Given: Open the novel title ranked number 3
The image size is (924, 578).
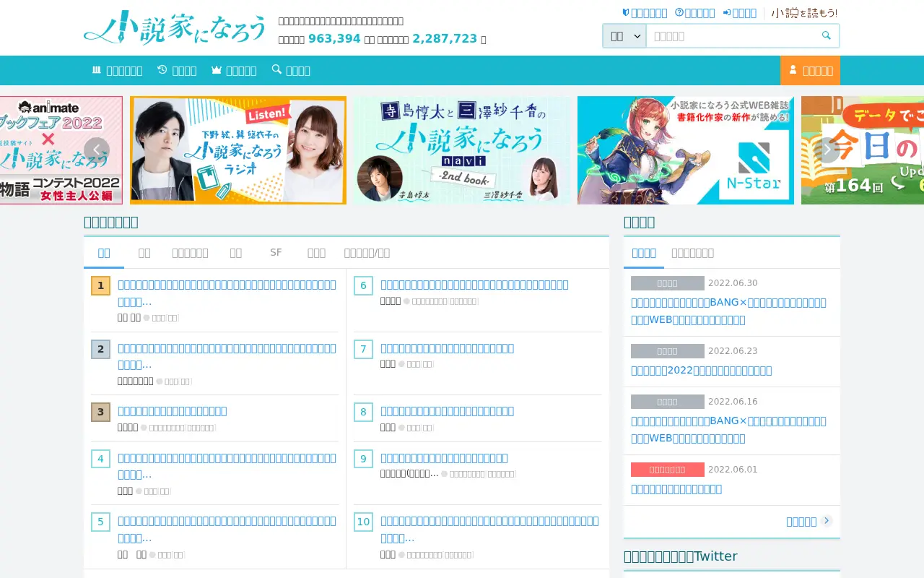Looking at the screenshot, I should 173,411.
